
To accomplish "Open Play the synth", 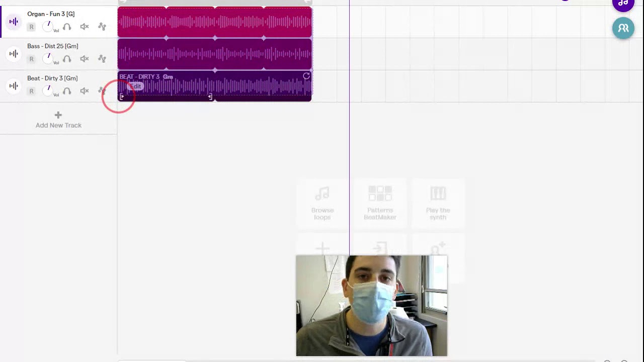I will (438, 203).
